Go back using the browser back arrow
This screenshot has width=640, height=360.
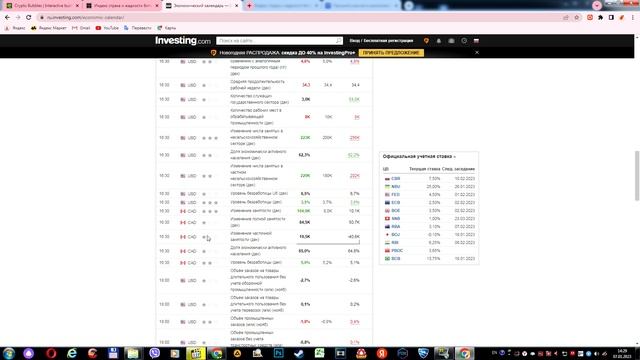7,18
